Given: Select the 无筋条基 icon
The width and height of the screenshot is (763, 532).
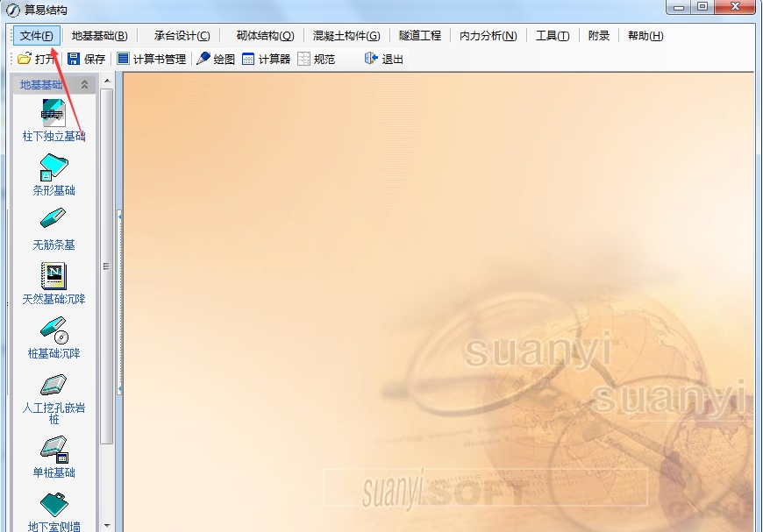Looking at the screenshot, I should pyautogui.click(x=53, y=218).
